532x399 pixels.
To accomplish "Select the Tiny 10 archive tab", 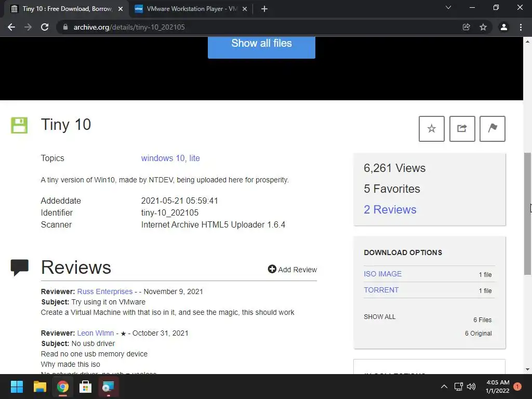I will click(x=66, y=9).
